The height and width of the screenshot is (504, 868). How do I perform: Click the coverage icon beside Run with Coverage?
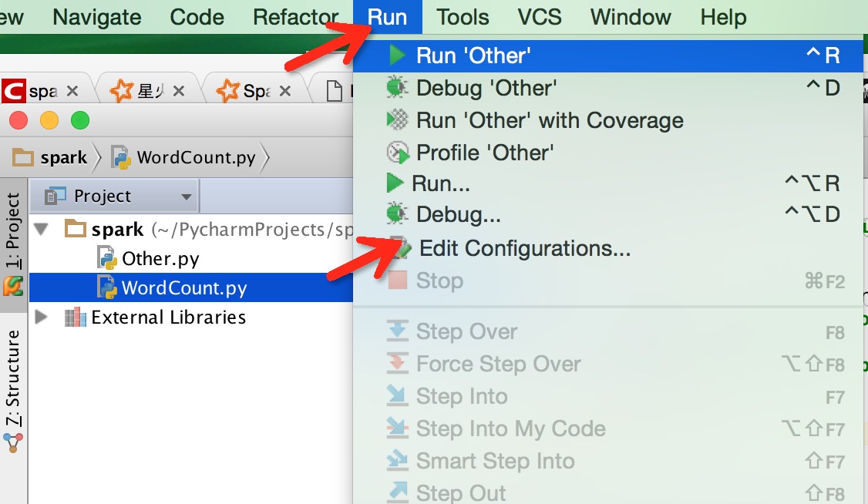pyautogui.click(x=397, y=120)
